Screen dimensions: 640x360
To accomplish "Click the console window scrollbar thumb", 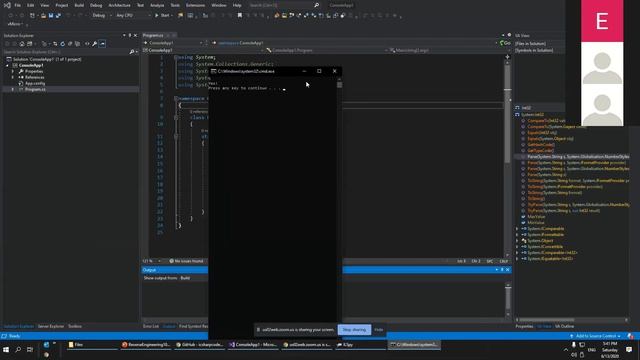I will coord(340,85).
